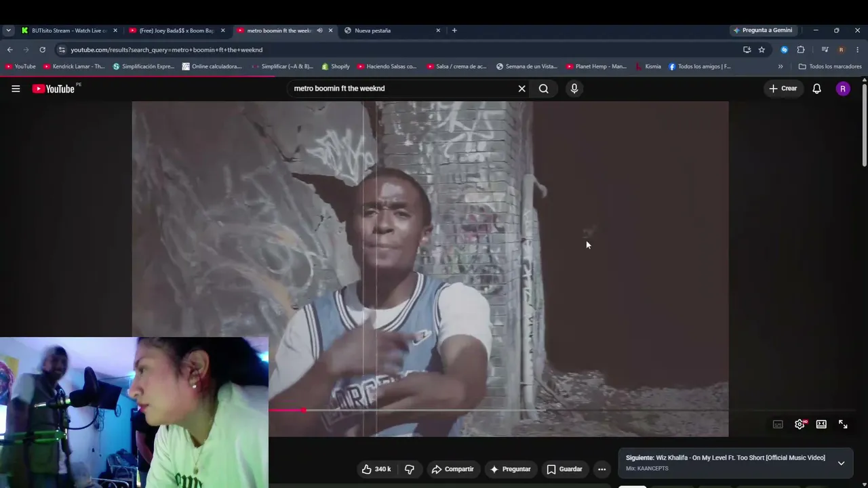This screenshot has width=868, height=488.
Task: Clear the search box with the X
Action: [522, 89]
